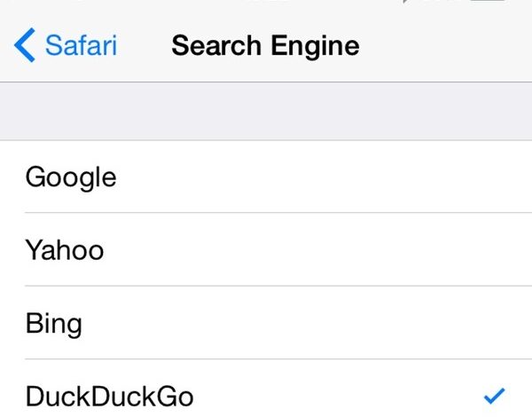Pick the DuckDuckGo search engine row
532x417 pixels.
click(x=266, y=394)
